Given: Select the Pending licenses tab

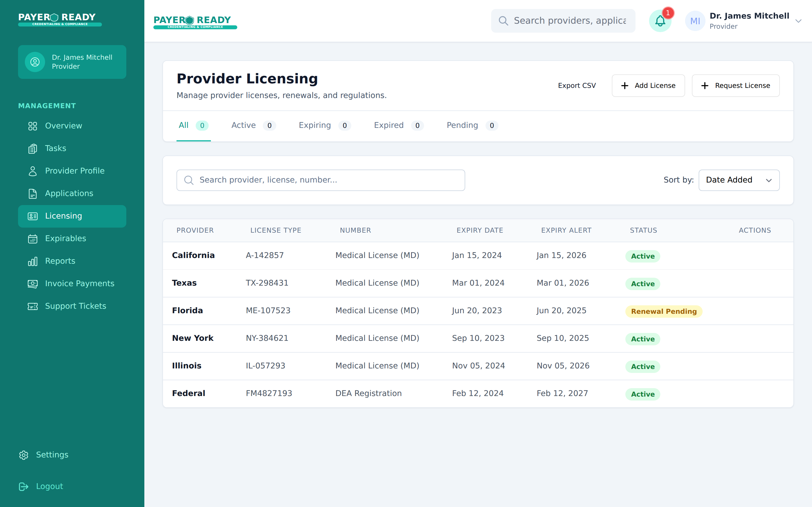Looking at the screenshot, I should pyautogui.click(x=462, y=125).
